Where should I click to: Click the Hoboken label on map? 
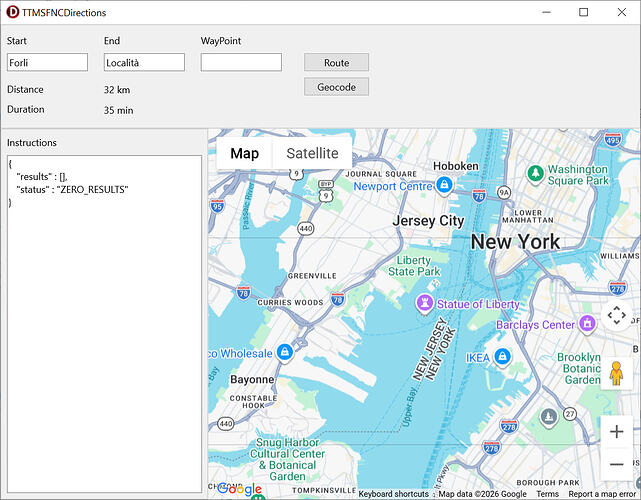tap(456, 166)
